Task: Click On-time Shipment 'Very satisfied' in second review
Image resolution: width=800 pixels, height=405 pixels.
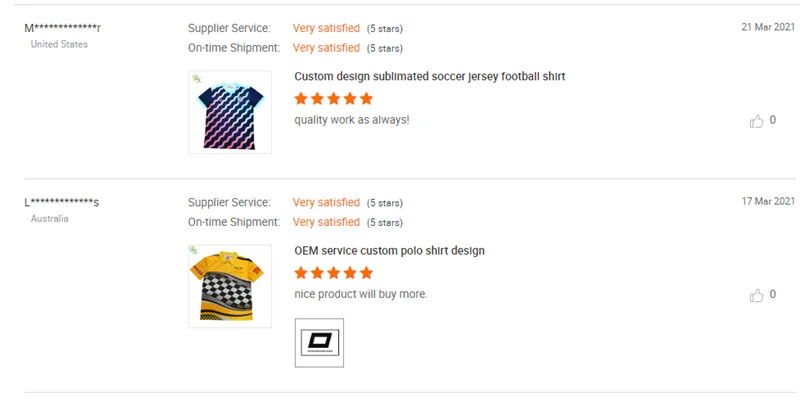Action: tap(326, 222)
